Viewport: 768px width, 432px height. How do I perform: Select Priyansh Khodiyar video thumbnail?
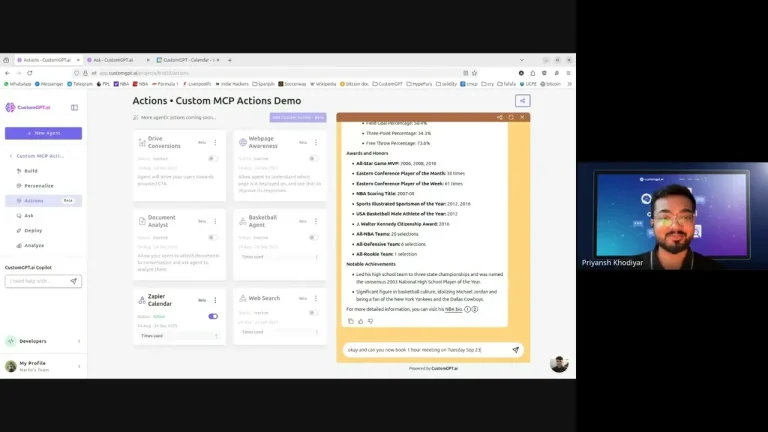click(x=672, y=216)
